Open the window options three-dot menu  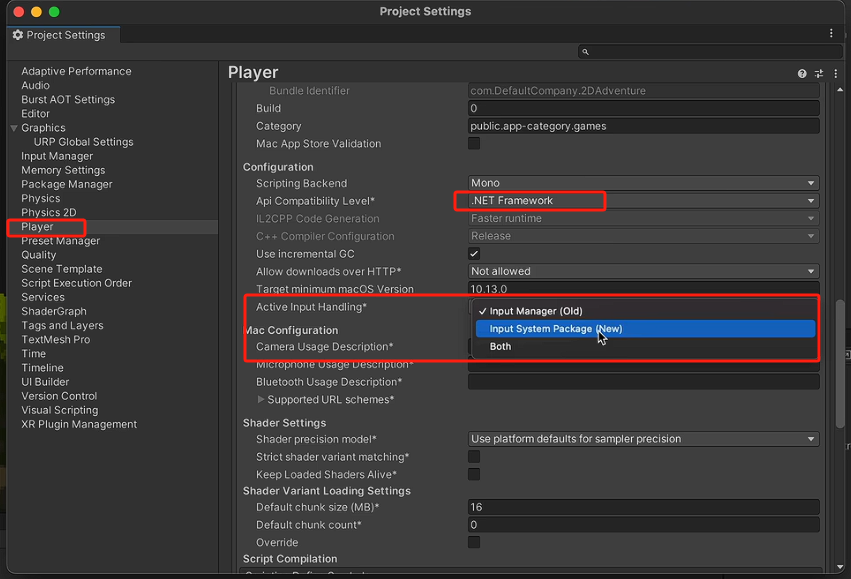pyautogui.click(x=831, y=34)
